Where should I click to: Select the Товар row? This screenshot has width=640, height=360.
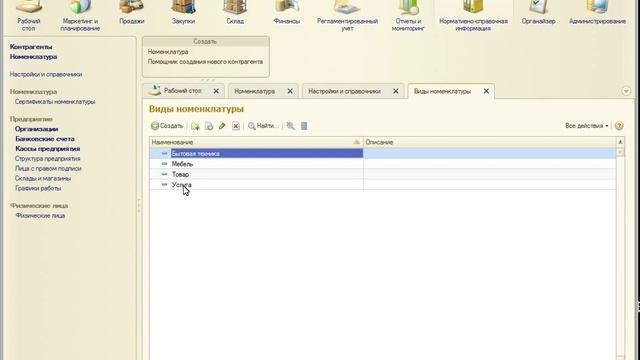[x=382, y=174]
